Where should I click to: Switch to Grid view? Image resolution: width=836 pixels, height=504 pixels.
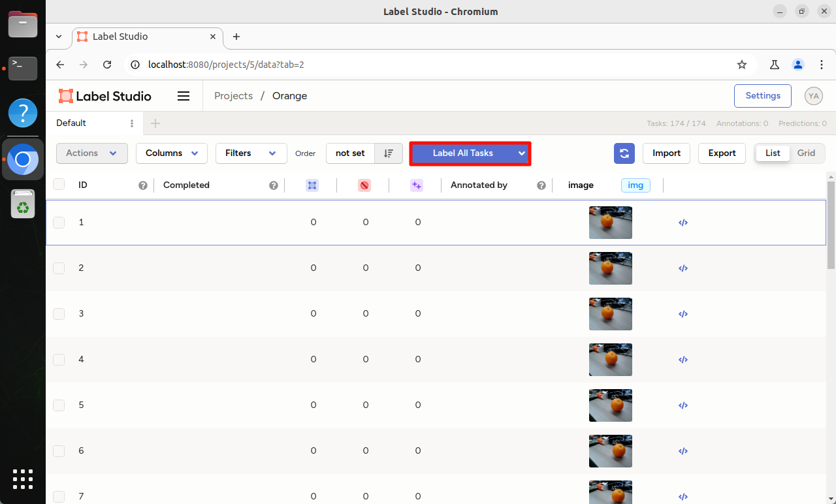pos(806,153)
